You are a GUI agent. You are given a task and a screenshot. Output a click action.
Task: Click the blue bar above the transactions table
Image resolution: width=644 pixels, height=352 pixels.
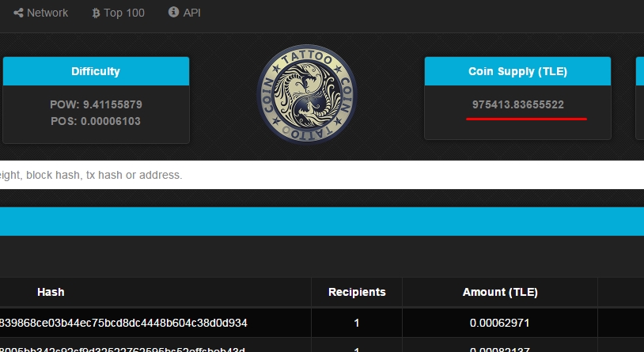click(x=322, y=221)
